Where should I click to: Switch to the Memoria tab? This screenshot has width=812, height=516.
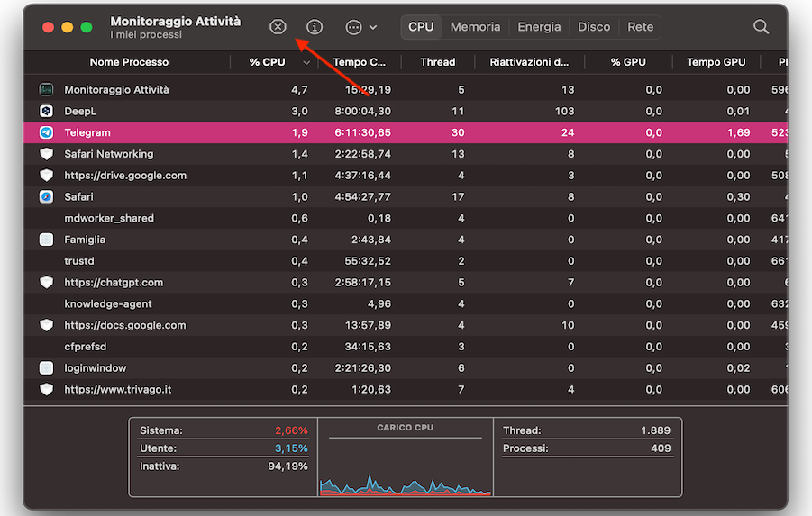coord(475,27)
